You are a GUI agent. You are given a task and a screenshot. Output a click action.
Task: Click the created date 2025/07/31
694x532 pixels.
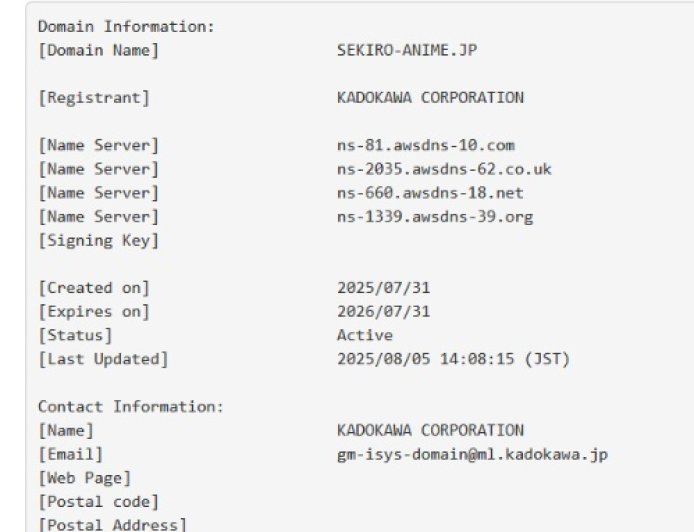pos(384,288)
